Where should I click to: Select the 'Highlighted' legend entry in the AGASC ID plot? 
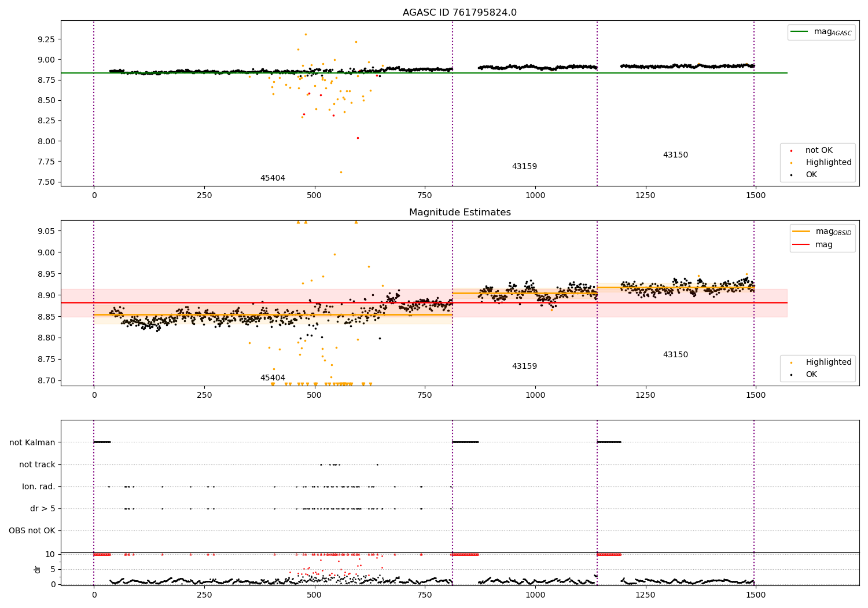click(x=829, y=163)
